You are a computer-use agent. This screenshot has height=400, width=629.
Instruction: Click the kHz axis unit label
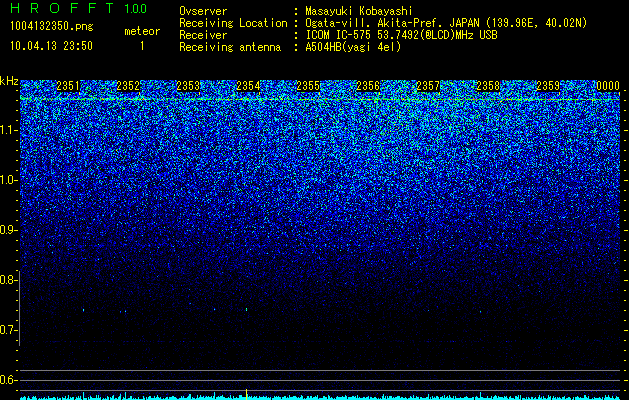pyautogui.click(x=9, y=81)
